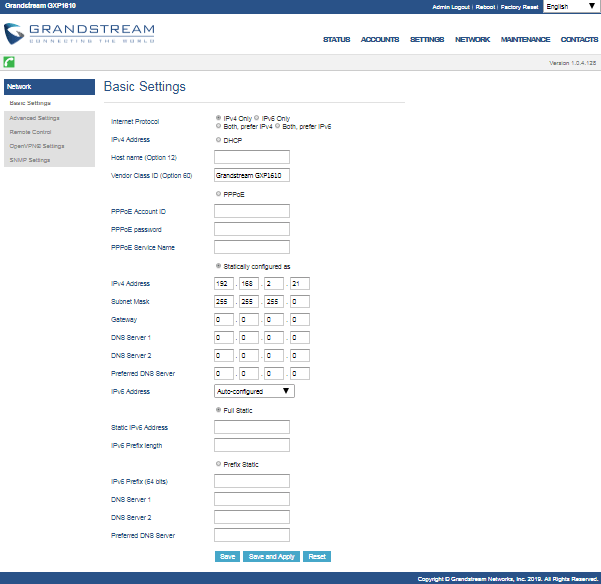Click the Reboot link
This screenshot has height=584, width=601.
tap(485, 7)
